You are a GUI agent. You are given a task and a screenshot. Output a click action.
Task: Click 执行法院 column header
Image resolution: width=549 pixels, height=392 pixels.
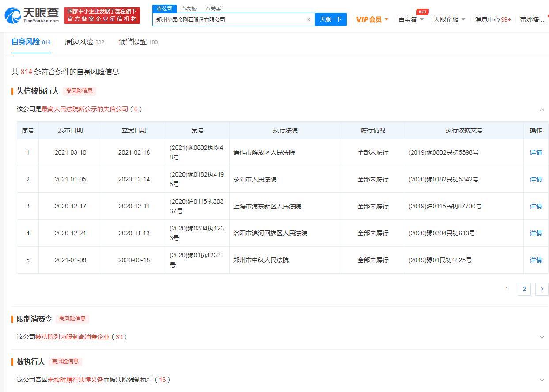click(285, 130)
